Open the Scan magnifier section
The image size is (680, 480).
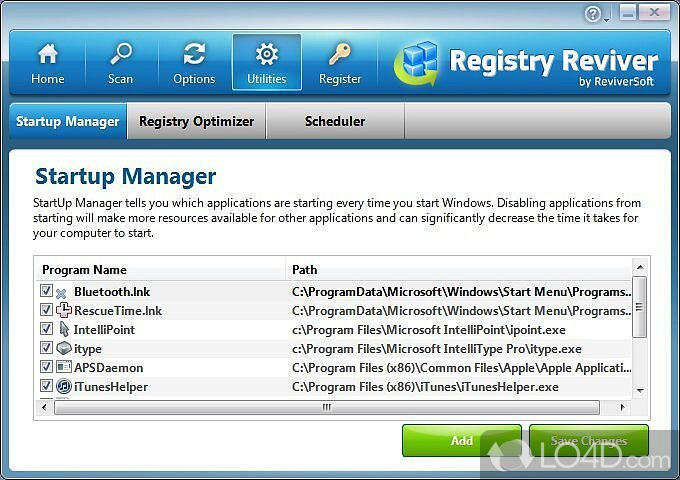pyautogui.click(x=121, y=63)
